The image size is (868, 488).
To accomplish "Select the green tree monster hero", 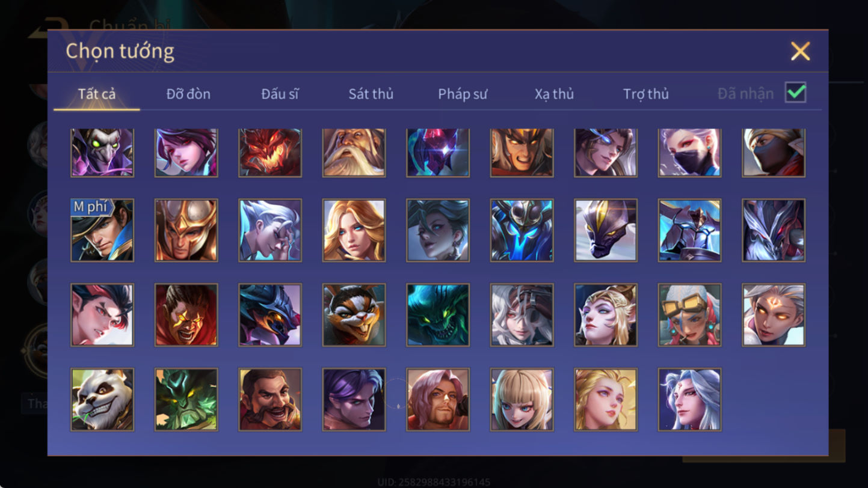I will click(186, 400).
